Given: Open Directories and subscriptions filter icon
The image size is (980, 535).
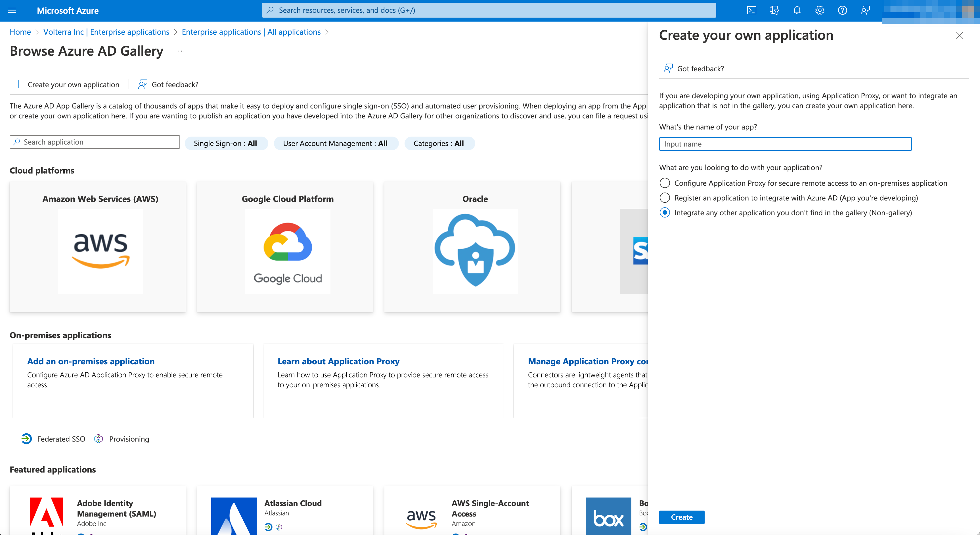Looking at the screenshot, I should [x=774, y=10].
